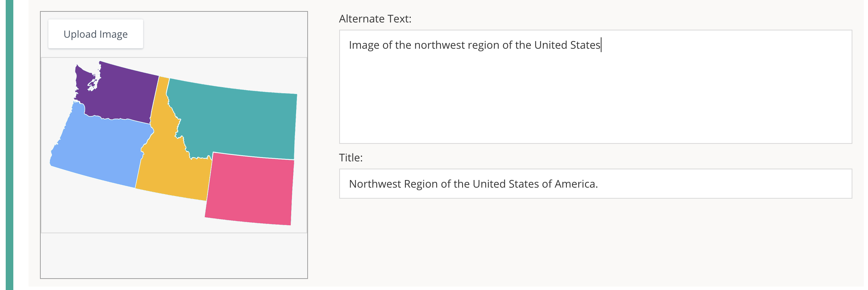Image resolution: width=868 pixels, height=290 pixels.
Task: Click the end of the Title text field
Action: click(830, 183)
